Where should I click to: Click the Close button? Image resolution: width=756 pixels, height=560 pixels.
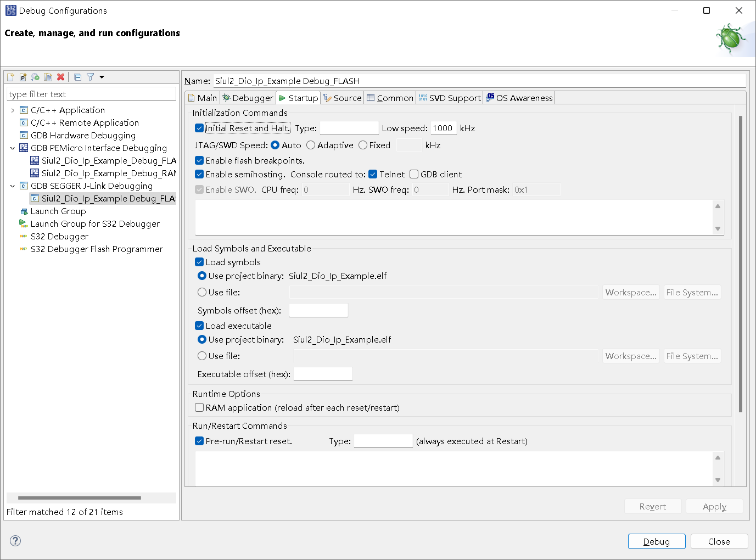tap(719, 541)
